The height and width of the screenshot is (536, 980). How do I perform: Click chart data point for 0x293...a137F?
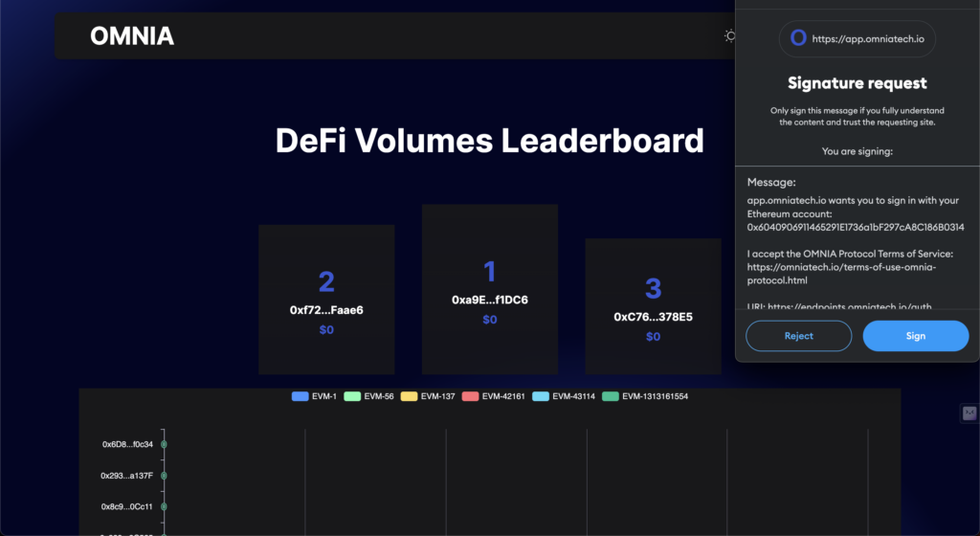point(164,476)
